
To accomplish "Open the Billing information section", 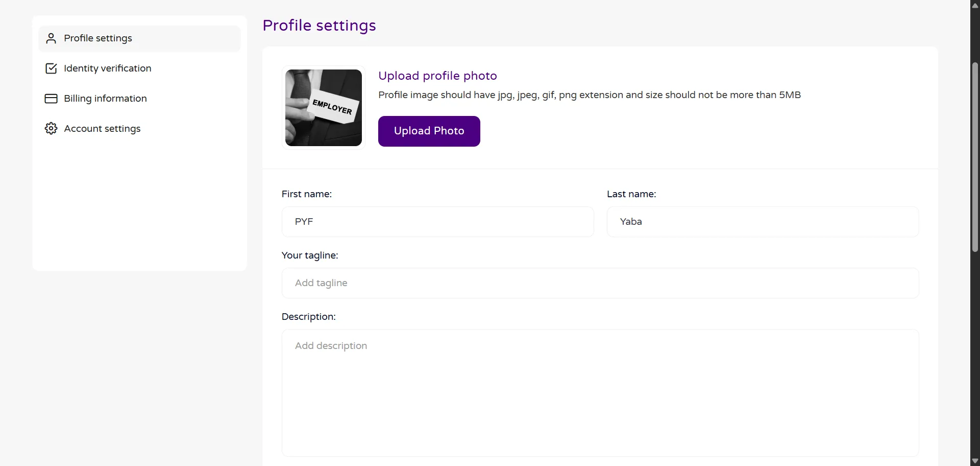I will (x=105, y=99).
